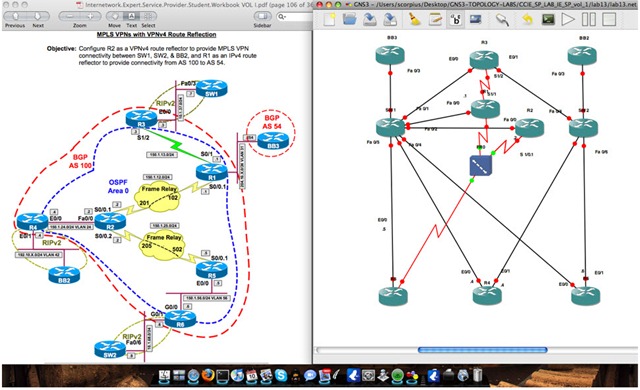Viewport: 640px width, 390px height.
Task: Open Trash in the Dock
Action: pos(477,375)
